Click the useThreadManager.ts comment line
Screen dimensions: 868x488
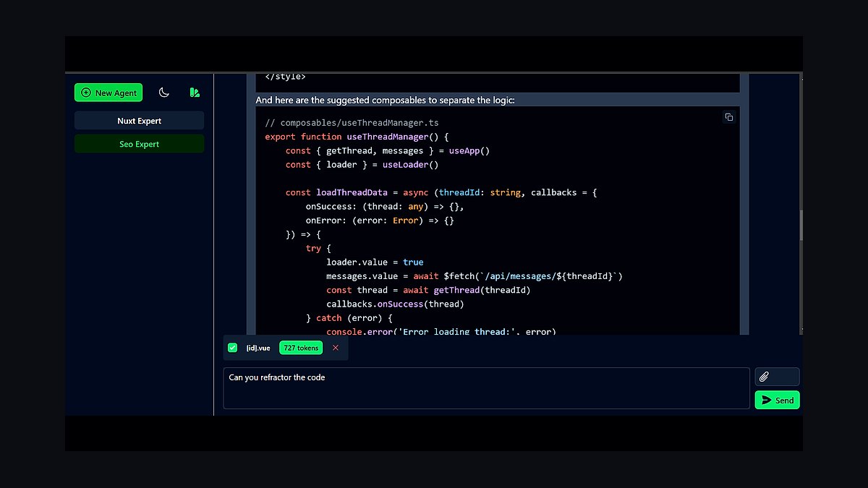coord(352,123)
